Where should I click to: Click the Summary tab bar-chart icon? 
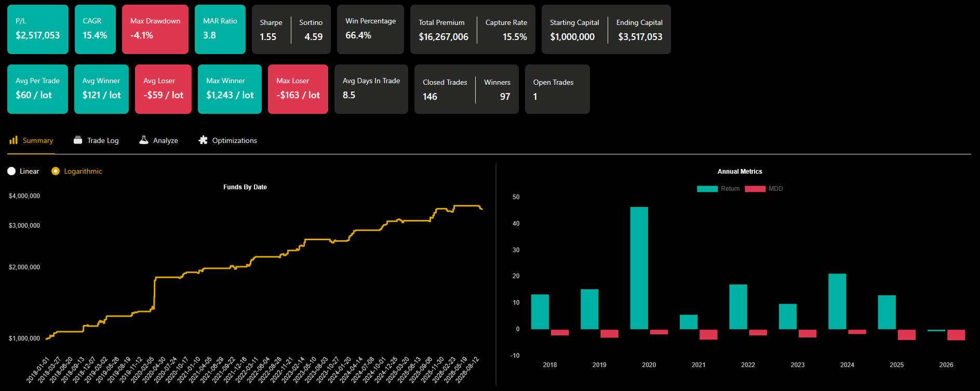(14, 140)
